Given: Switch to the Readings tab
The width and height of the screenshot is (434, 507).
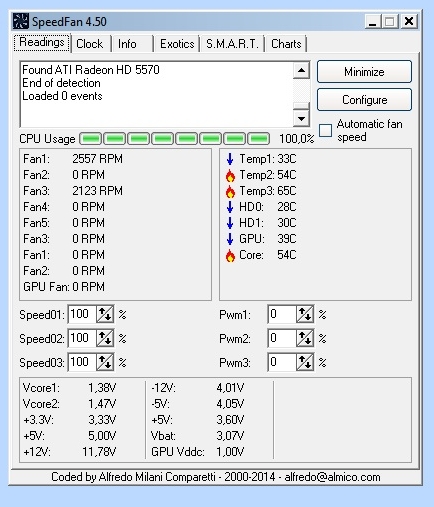Looking at the screenshot, I should (42, 43).
